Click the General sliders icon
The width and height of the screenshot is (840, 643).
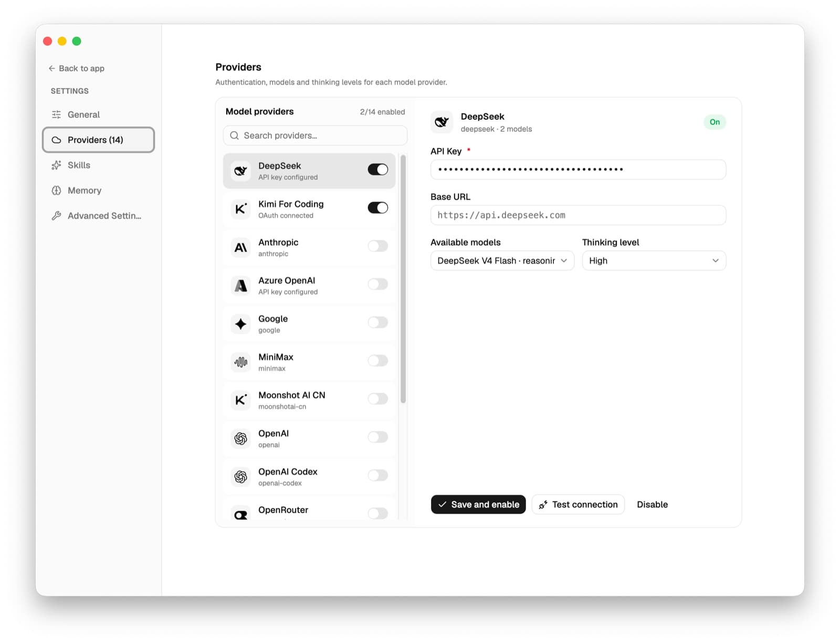tap(56, 114)
